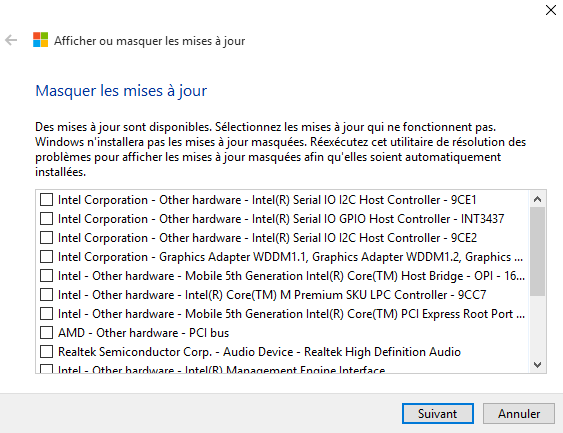Check the M Premium SKU LPC Controller box
The image size is (563, 433).
click(46, 295)
